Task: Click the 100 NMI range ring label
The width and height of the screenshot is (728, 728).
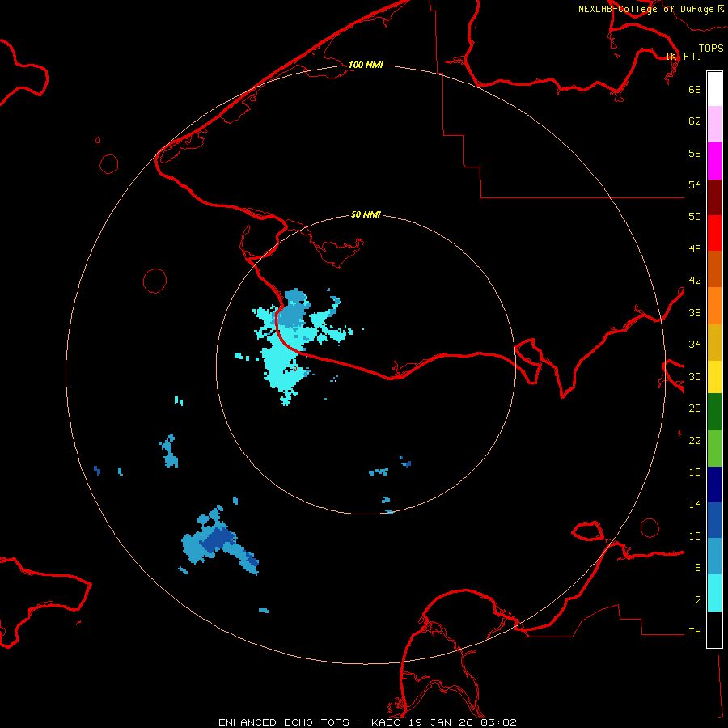Action: click(366, 65)
